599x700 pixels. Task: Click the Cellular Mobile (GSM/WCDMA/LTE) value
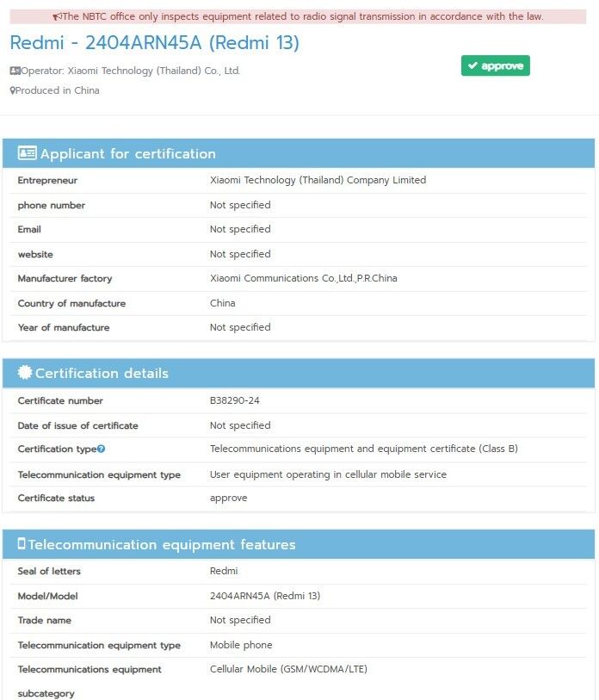pyautogui.click(x=288, y=669)
